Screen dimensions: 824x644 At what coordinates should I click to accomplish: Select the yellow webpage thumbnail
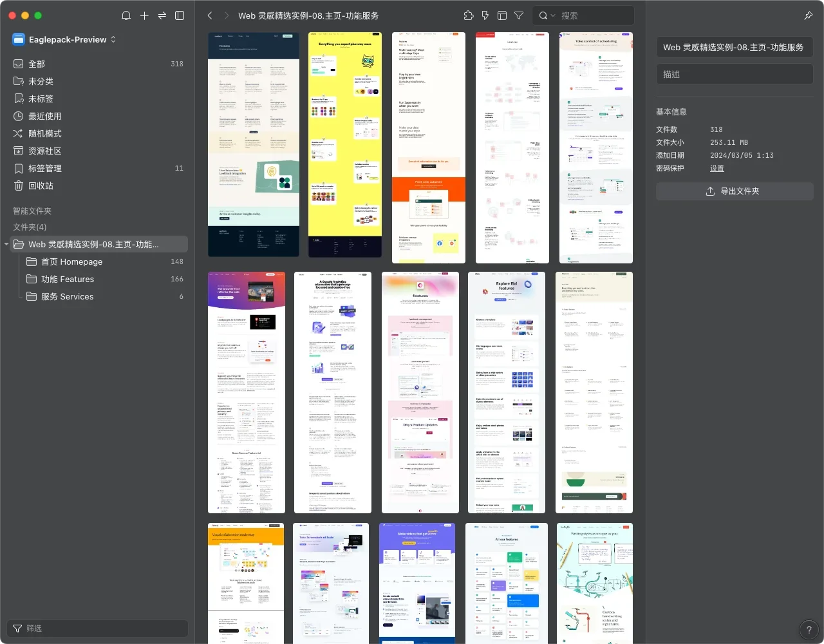tap(345, 145)
